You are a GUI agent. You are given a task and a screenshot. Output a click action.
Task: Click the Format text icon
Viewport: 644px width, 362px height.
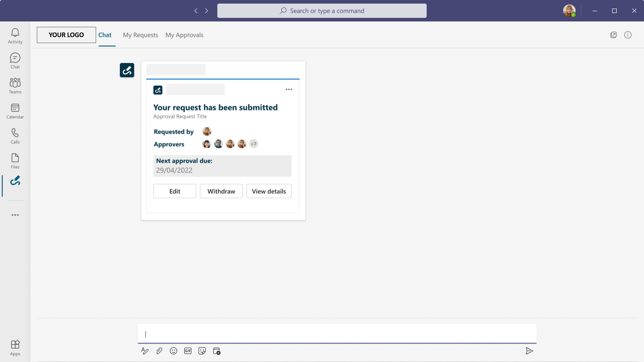(145, 351)
